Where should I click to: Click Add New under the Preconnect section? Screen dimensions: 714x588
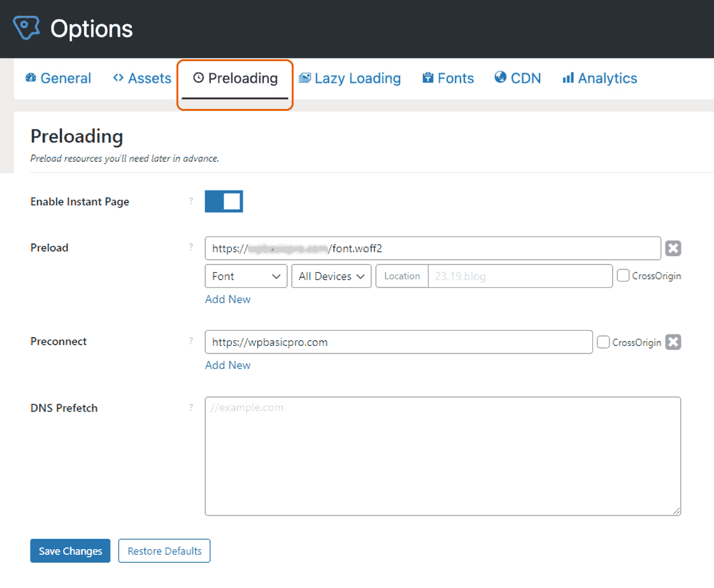(x=227, y=364)
